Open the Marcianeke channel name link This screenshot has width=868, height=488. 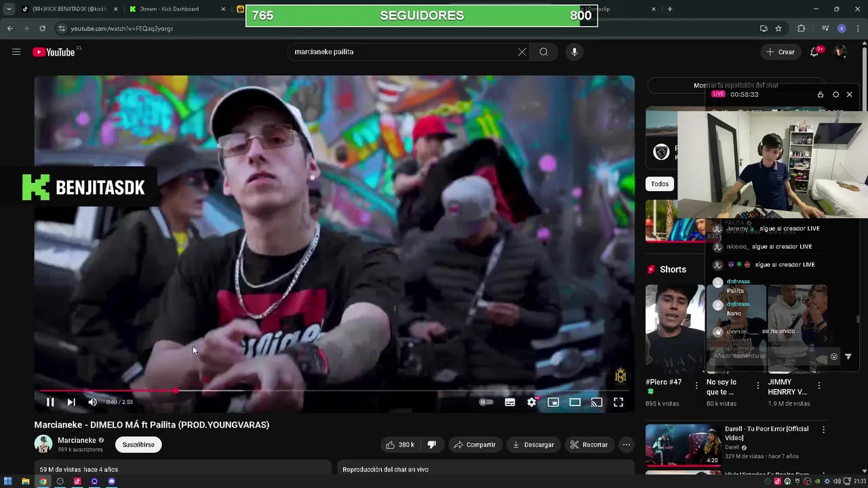coord(77,441)
